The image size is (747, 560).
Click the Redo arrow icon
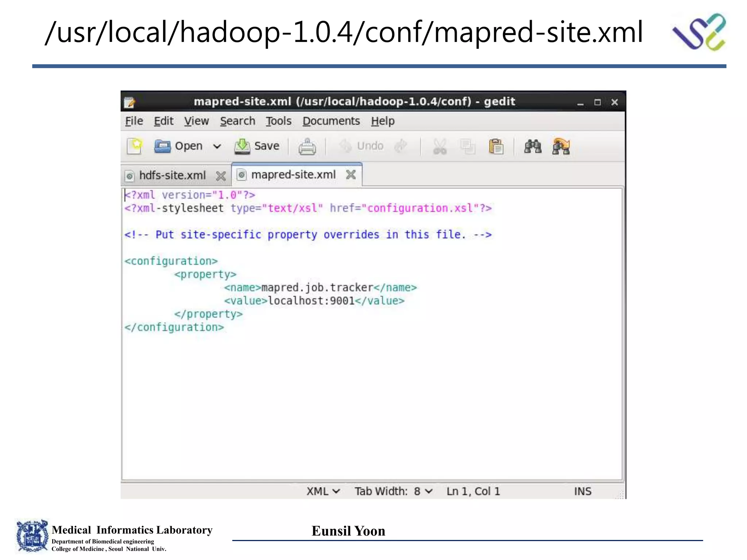(401, 146)
